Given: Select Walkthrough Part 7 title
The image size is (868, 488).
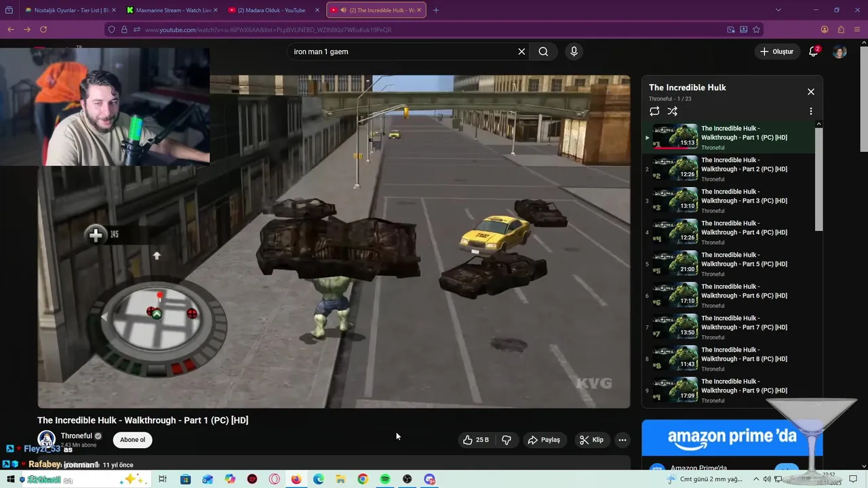Looking at the screenshot, I should (744, 323).
